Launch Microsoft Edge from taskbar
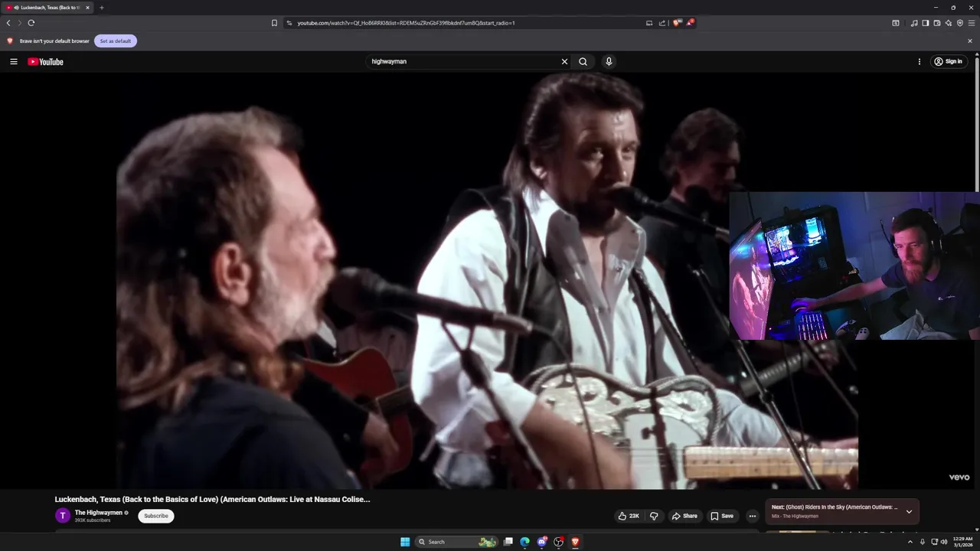Screen dimensions: 980x551 (524, 542)
